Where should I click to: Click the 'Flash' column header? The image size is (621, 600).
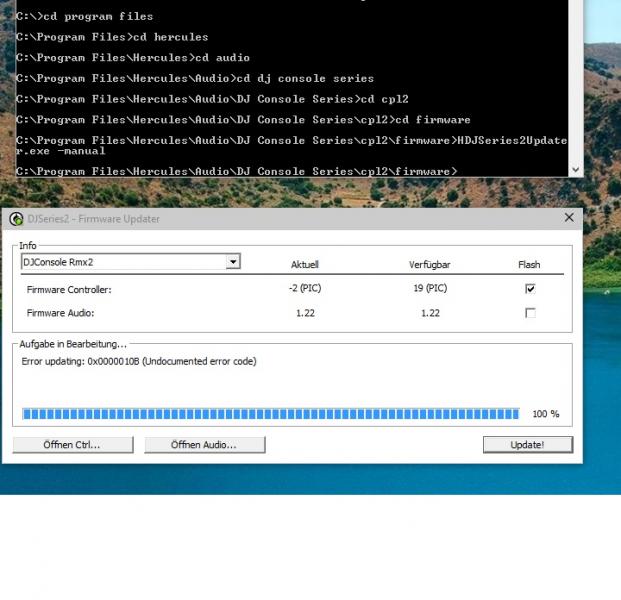click(x=529, y=265)
